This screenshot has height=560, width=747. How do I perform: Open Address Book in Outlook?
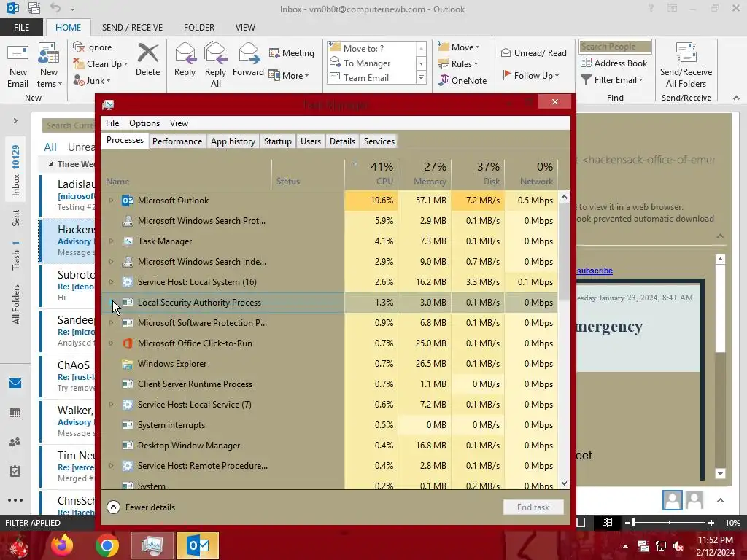point(614,63)
